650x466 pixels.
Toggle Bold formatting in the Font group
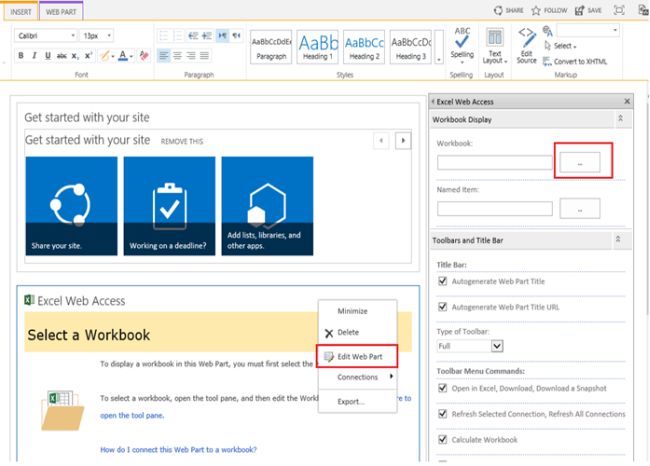[x=21, y=56]
